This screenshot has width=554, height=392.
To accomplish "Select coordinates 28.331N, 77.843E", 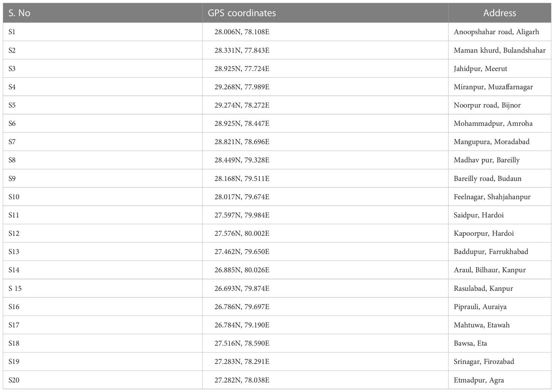I will coord(242,50).
